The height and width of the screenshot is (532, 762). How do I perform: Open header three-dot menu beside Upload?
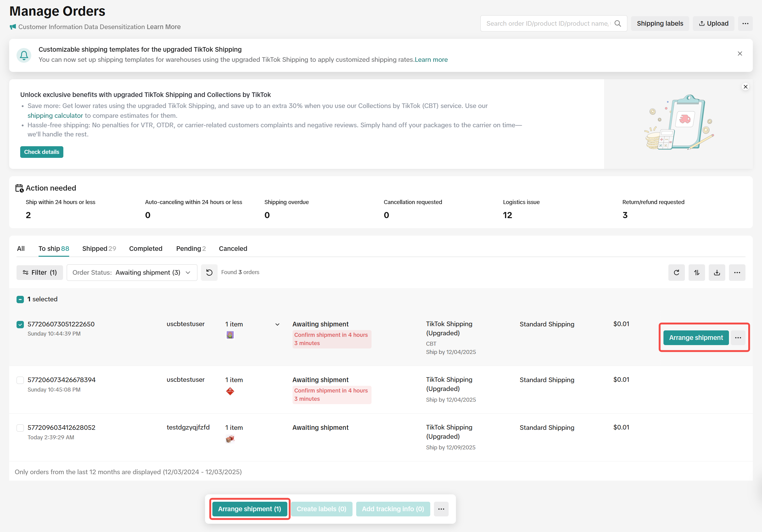tap(745, 24)
